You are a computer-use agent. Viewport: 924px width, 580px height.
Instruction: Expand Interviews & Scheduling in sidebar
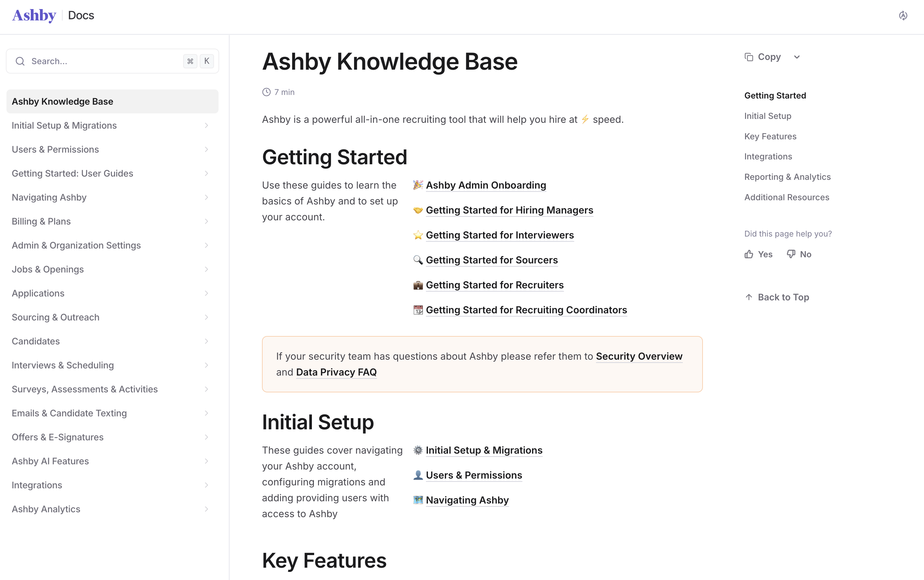[206, 365]
